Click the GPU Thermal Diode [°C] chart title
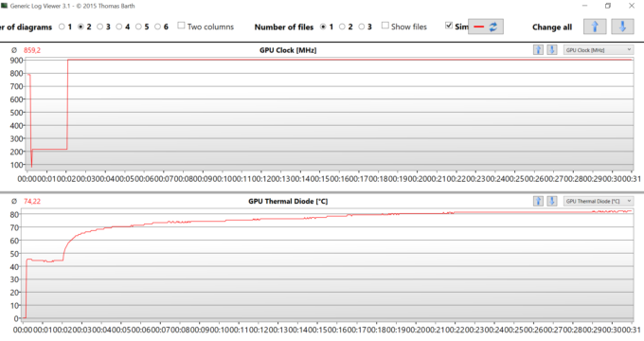 pyautogui.click(x=288, y=201)
